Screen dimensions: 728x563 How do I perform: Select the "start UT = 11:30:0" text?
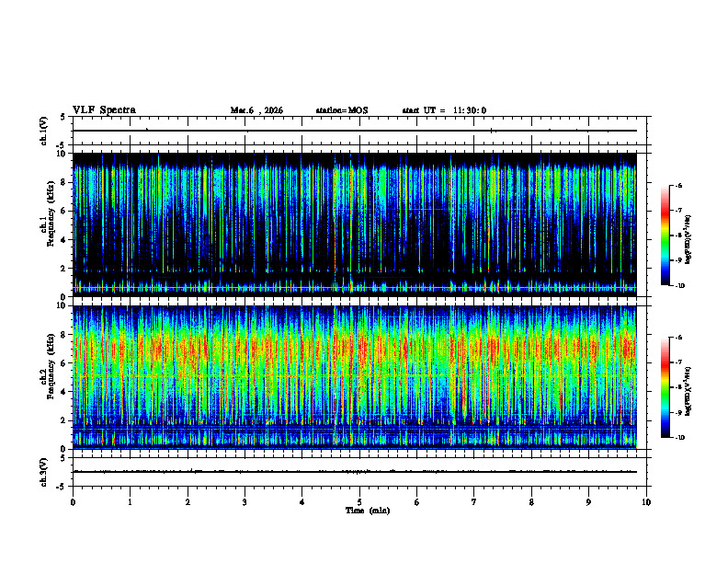click(444, 110)
